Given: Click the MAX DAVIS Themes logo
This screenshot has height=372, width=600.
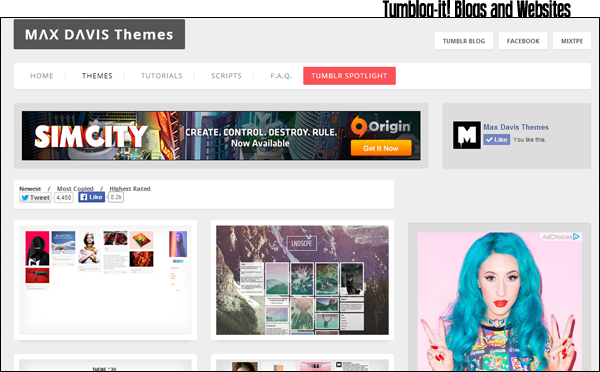Looking at the screenshot, I should (x=99, y=34).
